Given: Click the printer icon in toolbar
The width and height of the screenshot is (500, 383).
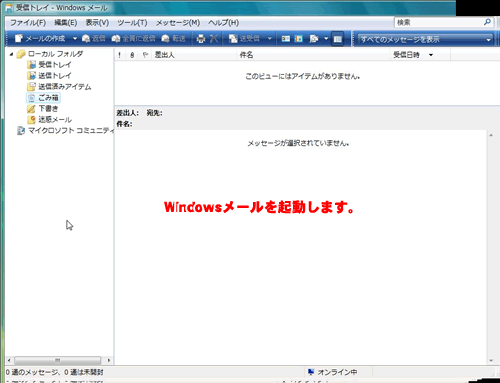Looking at the screenshot, I should (201, 39).
